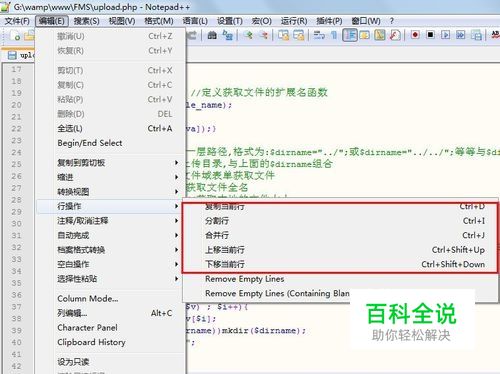500x374 pixels.
Task: Open the 设置(T) menu
Action: pyautogui.click(x=230, y=21)
